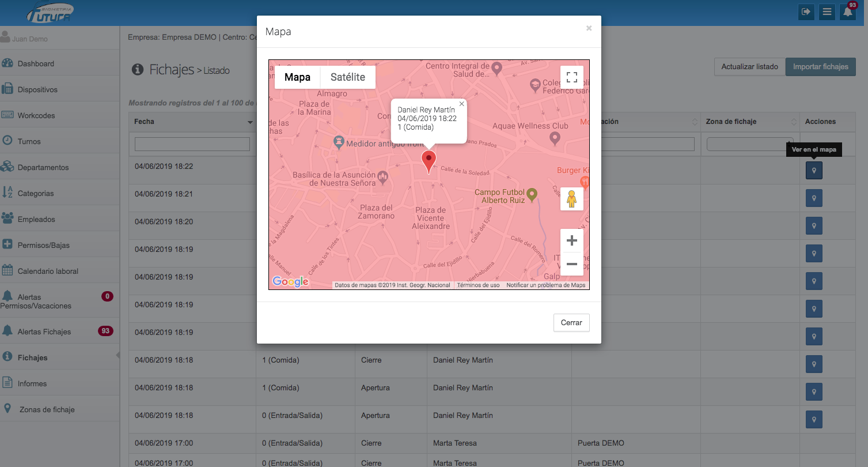This screenshot has width=868, height=467.
Task: Open Alertas Permisos/Vacaciones in sidebar
Action: 60,301
